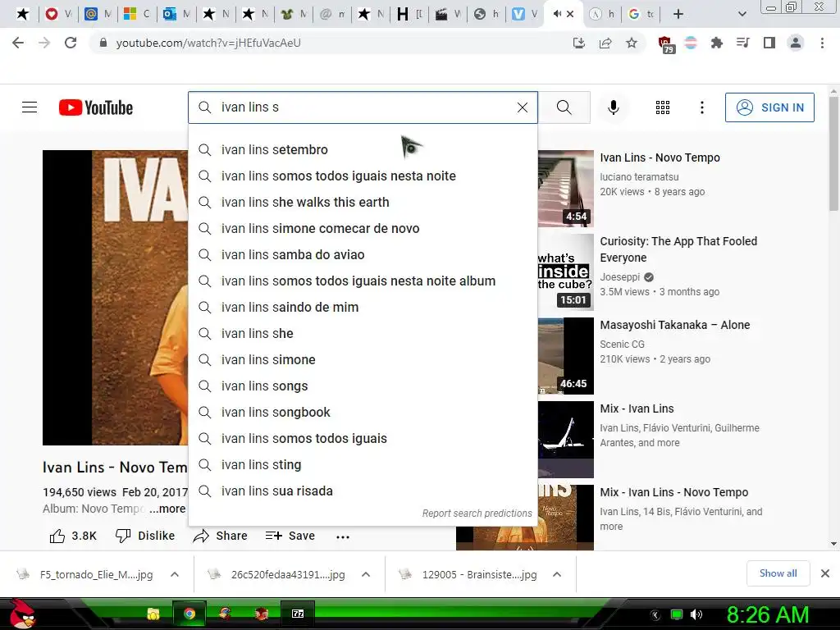Open the 7z app in the taskbar
840x630 pixels.
click(x=298, y=614)
